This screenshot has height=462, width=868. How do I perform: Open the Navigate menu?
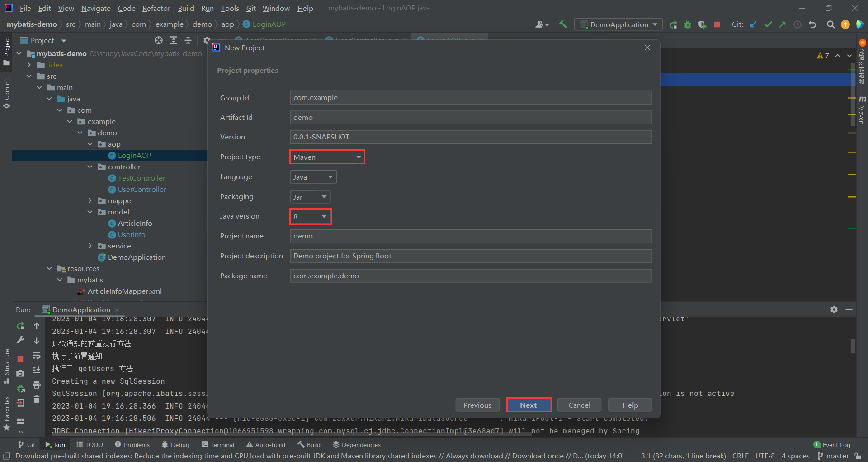click(x=96, y=8)
